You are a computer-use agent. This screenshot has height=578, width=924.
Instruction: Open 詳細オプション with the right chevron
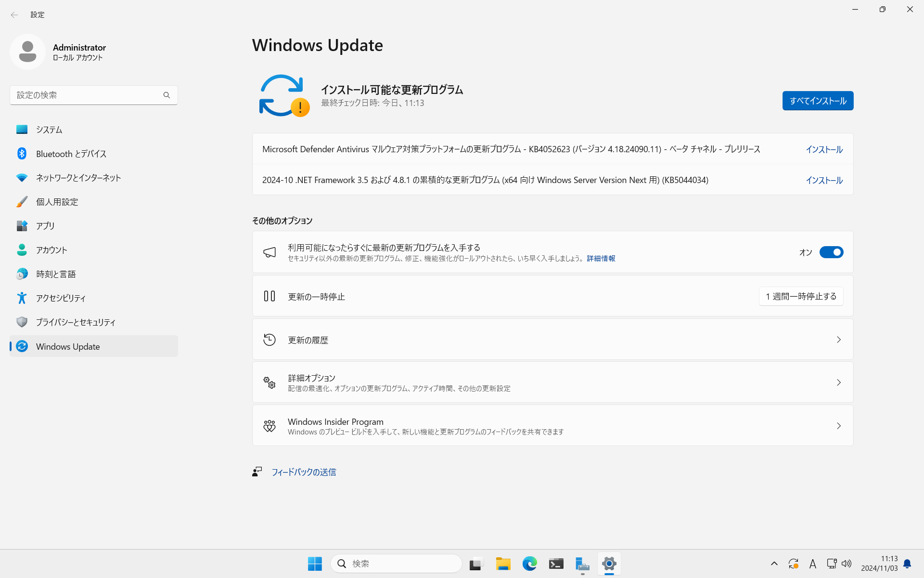coord(838,382)
